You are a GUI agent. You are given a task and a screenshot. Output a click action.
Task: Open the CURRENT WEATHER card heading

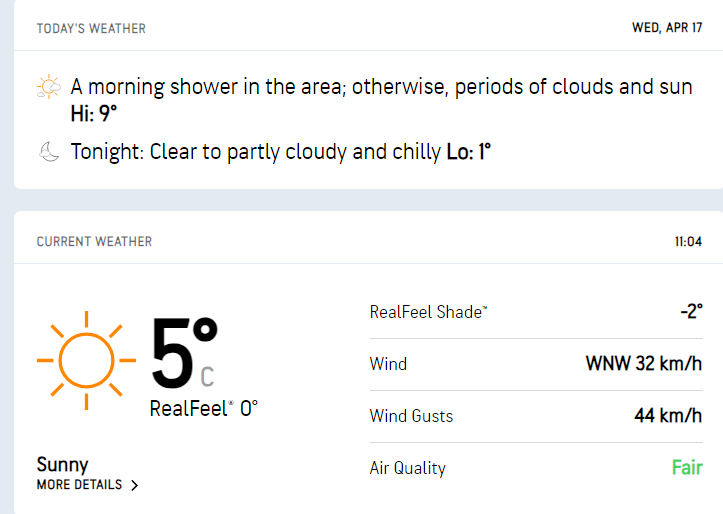point(94,242)
